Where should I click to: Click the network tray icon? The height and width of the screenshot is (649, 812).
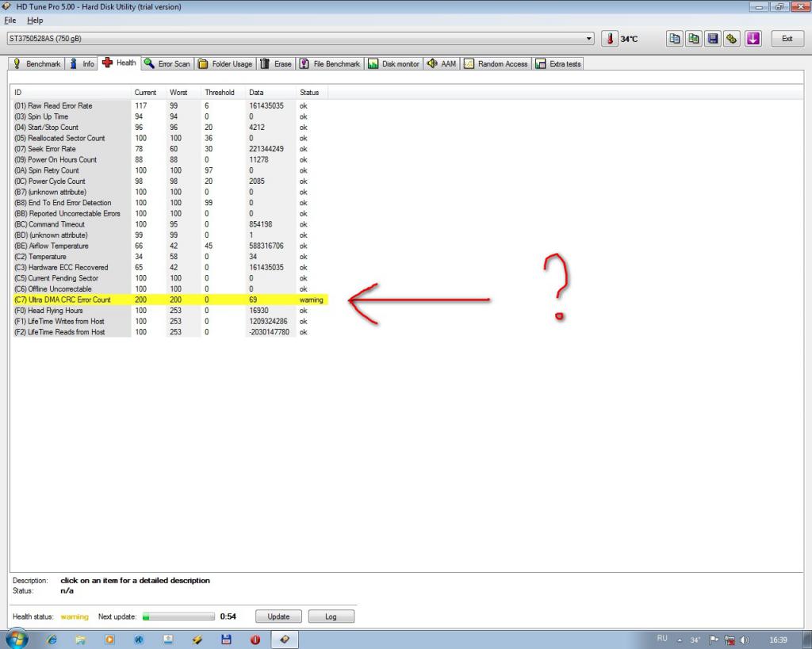coord(730,640)
